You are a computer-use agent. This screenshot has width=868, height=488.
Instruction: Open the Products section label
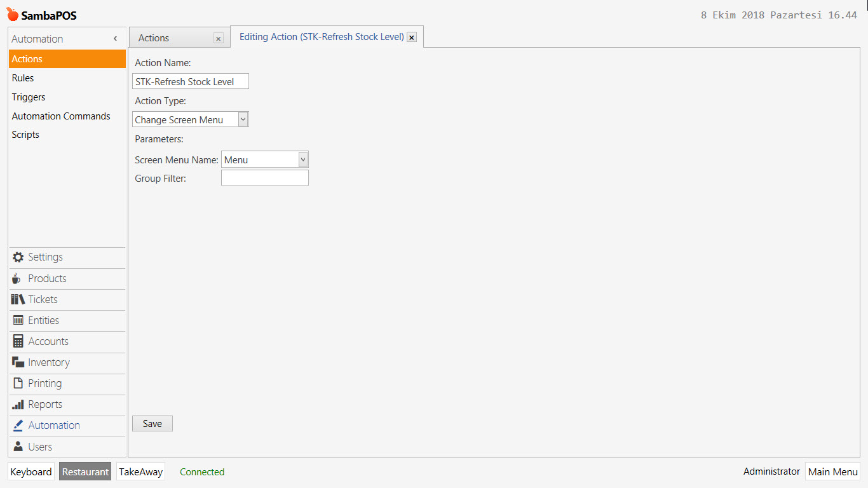[x=47, y=278]
